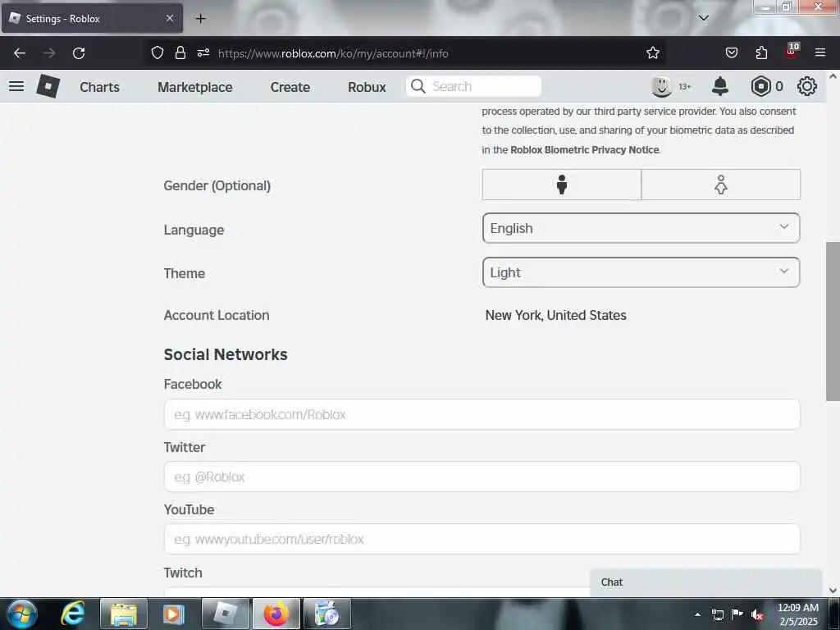Open the Firefox extensions puzzle icon
This screenshot has width=840, height=630.
click(761, 52)
